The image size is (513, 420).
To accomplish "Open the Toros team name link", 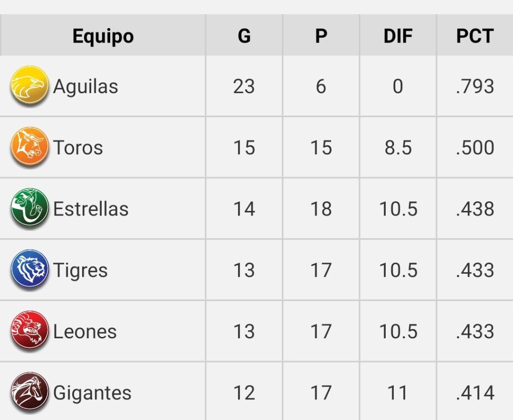I will (78, 147).
